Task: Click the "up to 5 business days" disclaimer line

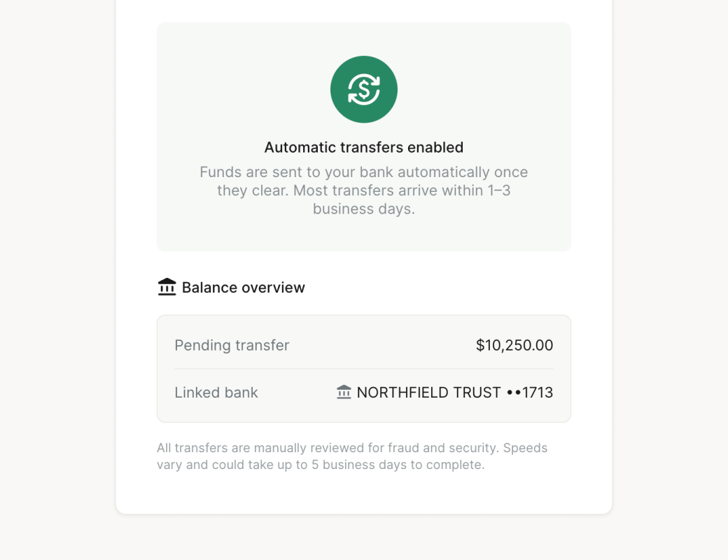Action: pos(321,465)
